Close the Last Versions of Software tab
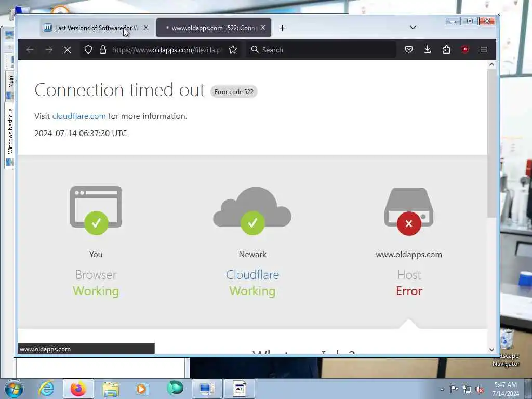532x399 pixels. 146,28
